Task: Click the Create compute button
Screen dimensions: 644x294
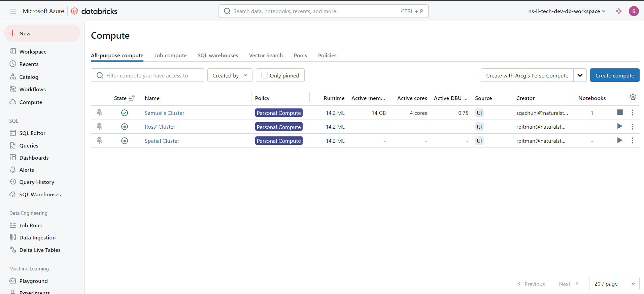Action: (615, 75)
